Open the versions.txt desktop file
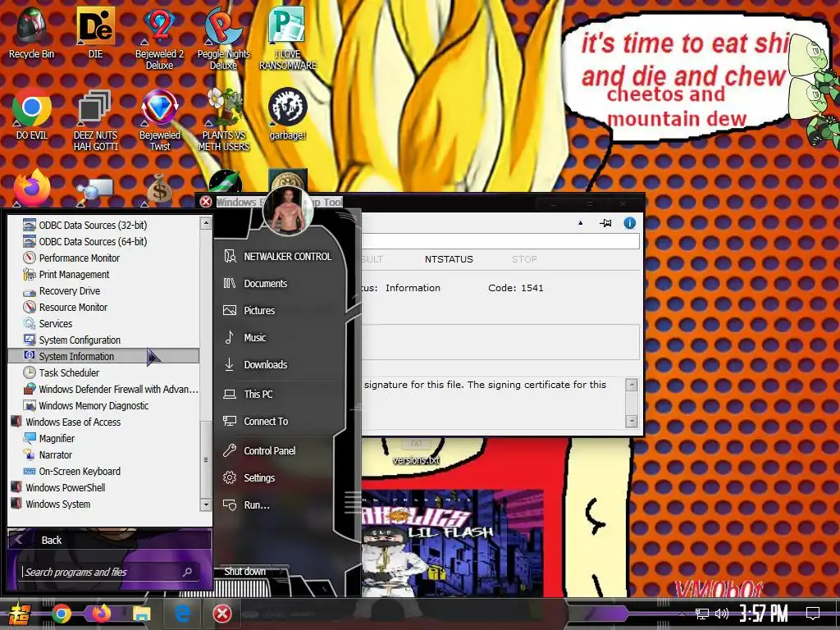This screenshot has height=630, width=840. pyautogui.click(x=416, y=451)
